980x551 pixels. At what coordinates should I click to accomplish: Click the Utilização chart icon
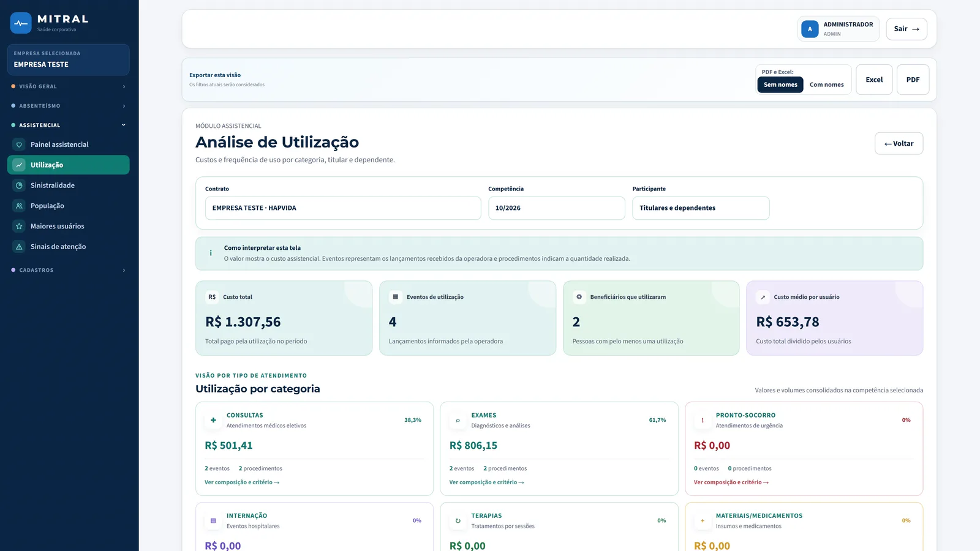coord(19,165)
